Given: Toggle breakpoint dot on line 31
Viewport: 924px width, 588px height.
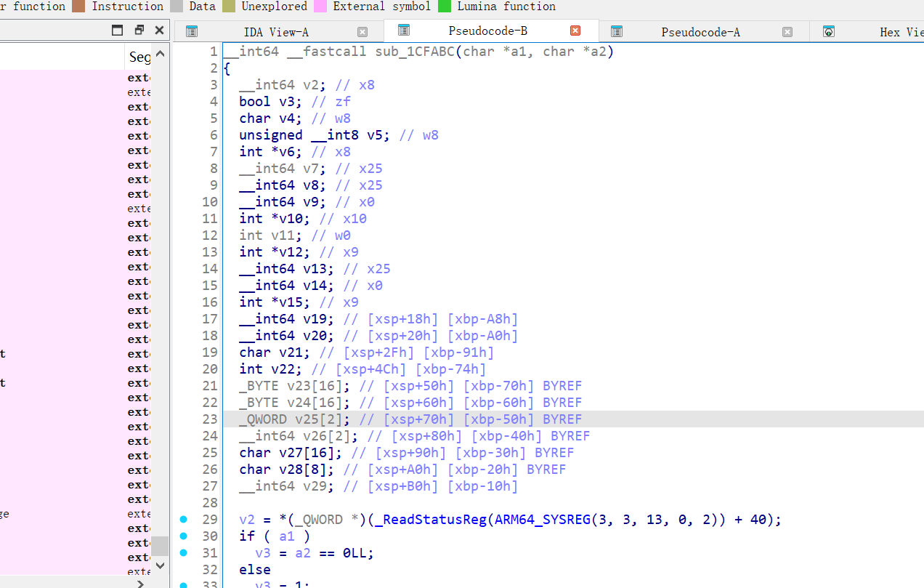Looking at the screenshot, I should [183, 553].
